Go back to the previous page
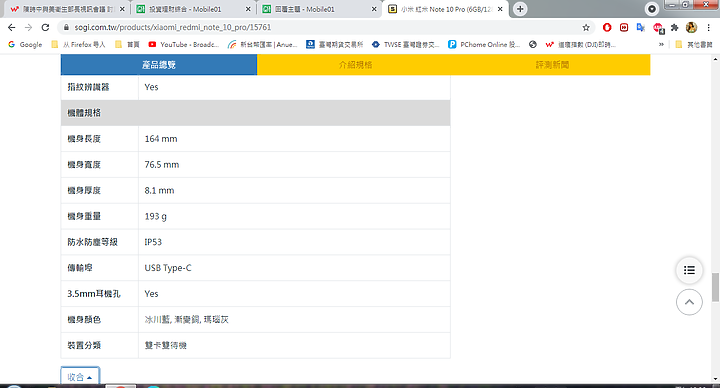720x388 pixels. [11, 28]
